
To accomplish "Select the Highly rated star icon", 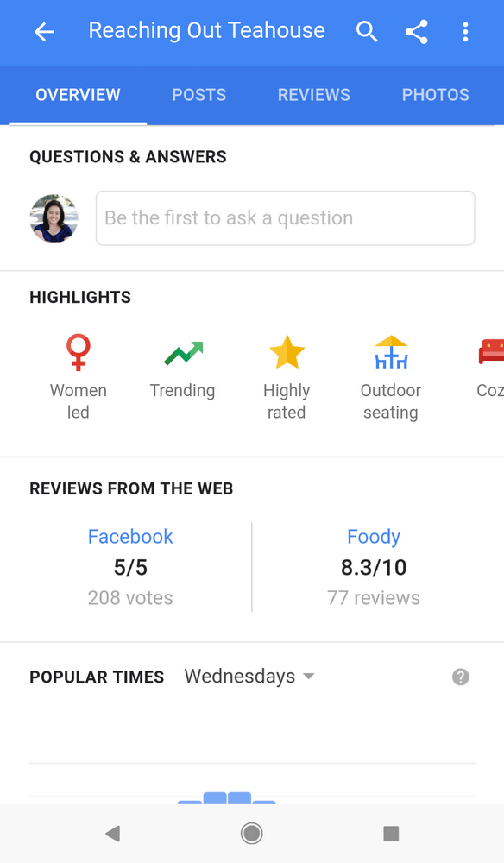I will 287,352.
